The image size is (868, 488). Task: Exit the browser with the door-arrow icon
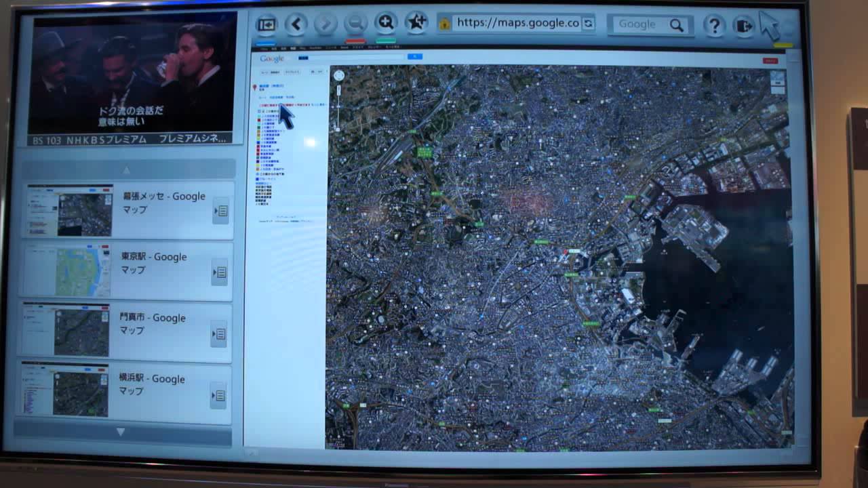[x=744, y=26]
